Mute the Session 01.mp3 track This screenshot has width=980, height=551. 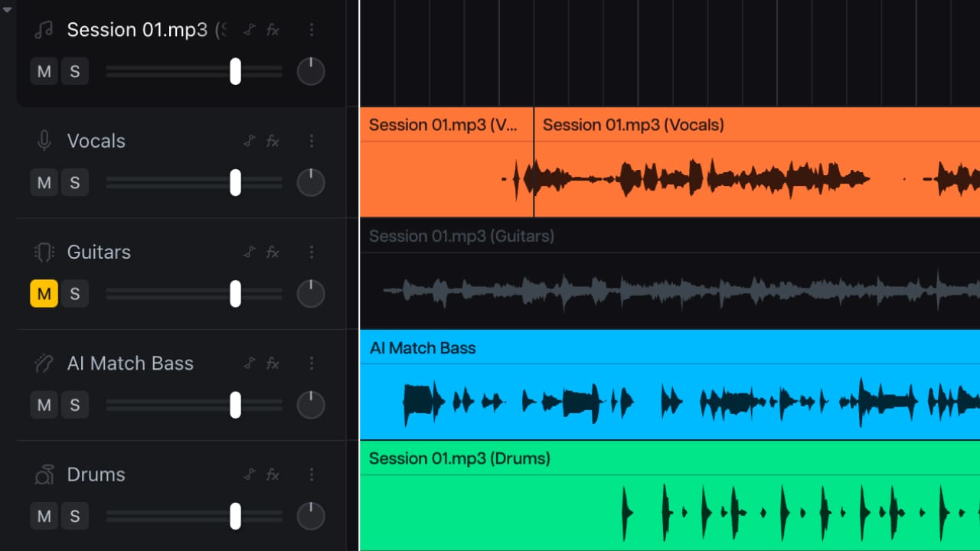click(x=44, y=71)
